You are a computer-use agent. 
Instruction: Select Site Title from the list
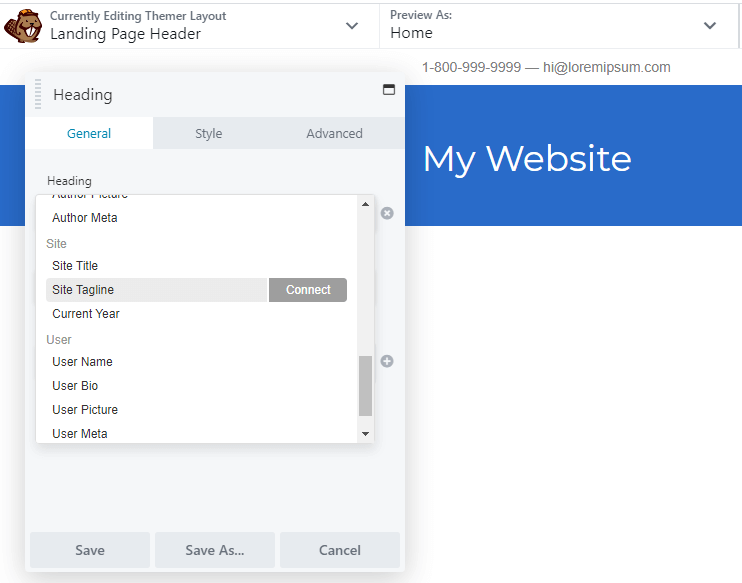pyautogui.click(x=75, y=266)
